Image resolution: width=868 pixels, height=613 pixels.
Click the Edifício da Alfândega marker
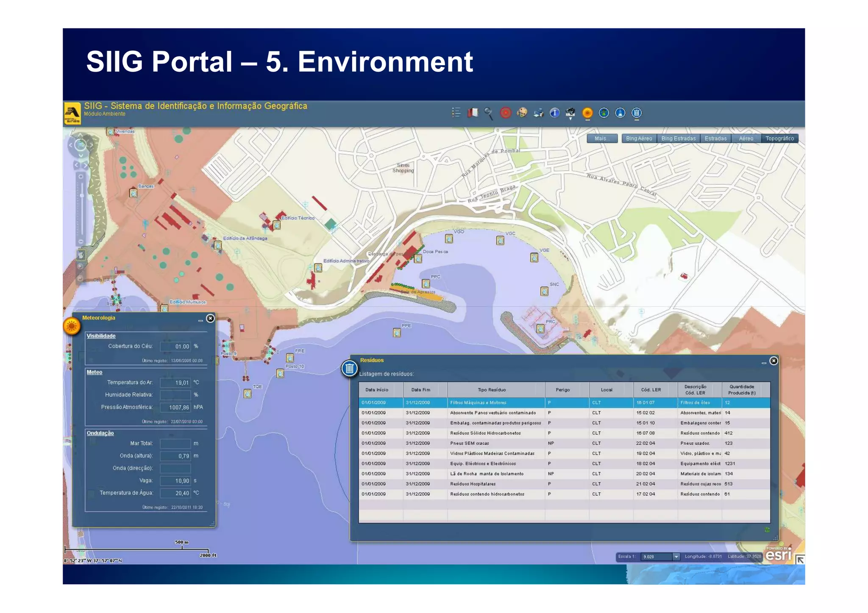point(218,245)
